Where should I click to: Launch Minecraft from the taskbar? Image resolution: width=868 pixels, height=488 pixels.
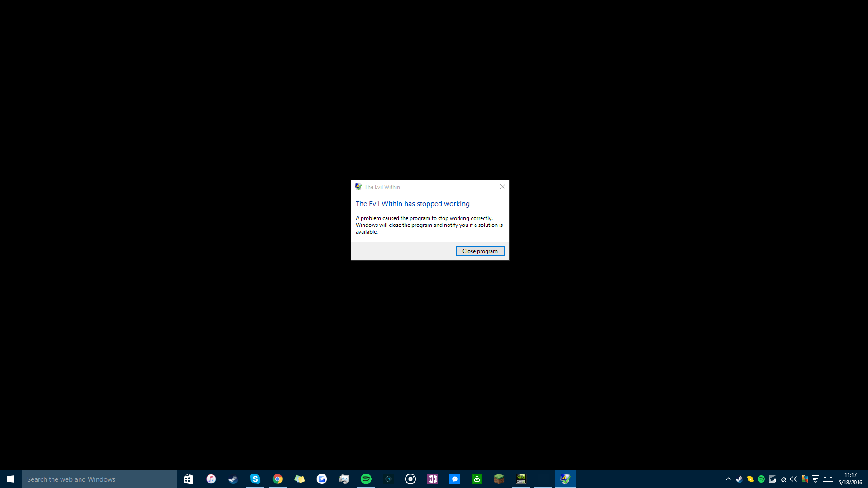click(499, 479)
